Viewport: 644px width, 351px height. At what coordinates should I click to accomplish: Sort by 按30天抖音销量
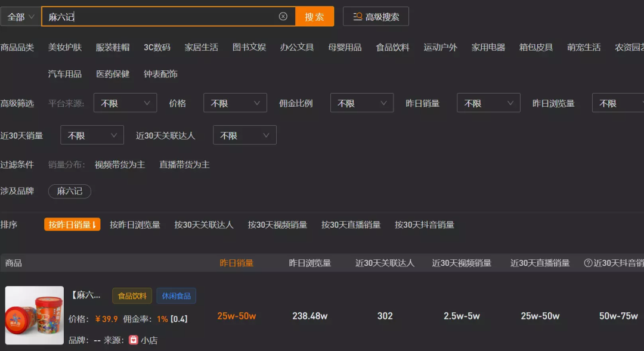click(425, 225)
